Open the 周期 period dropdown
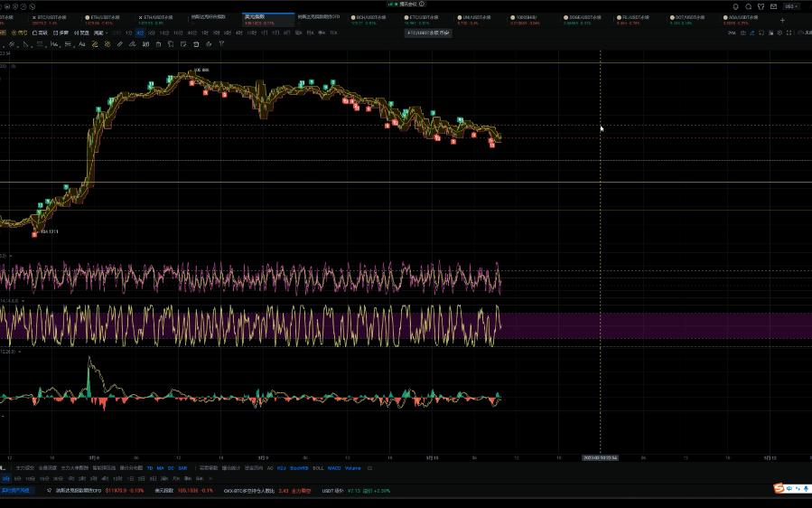The image size is (812, 508). pos(99,33)
